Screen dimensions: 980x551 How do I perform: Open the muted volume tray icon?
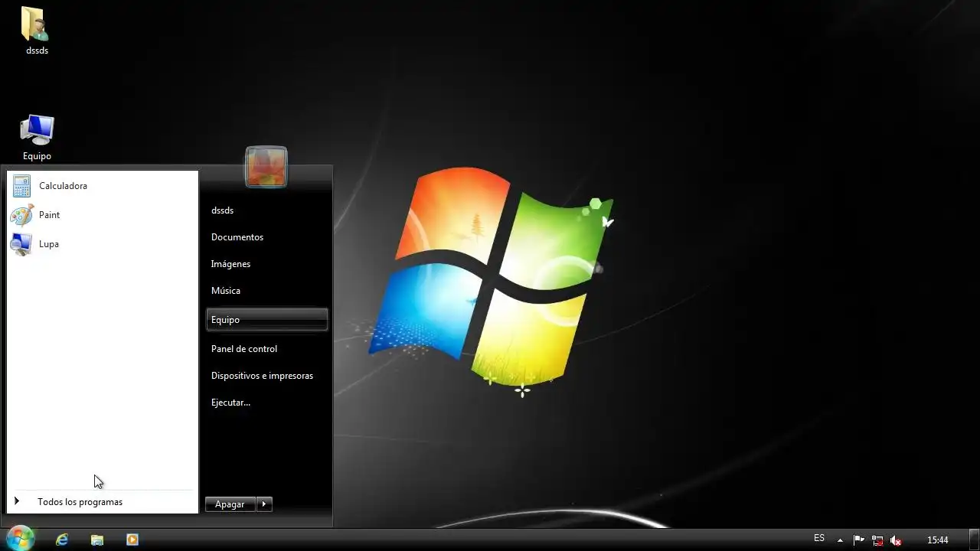pos(896,540)
